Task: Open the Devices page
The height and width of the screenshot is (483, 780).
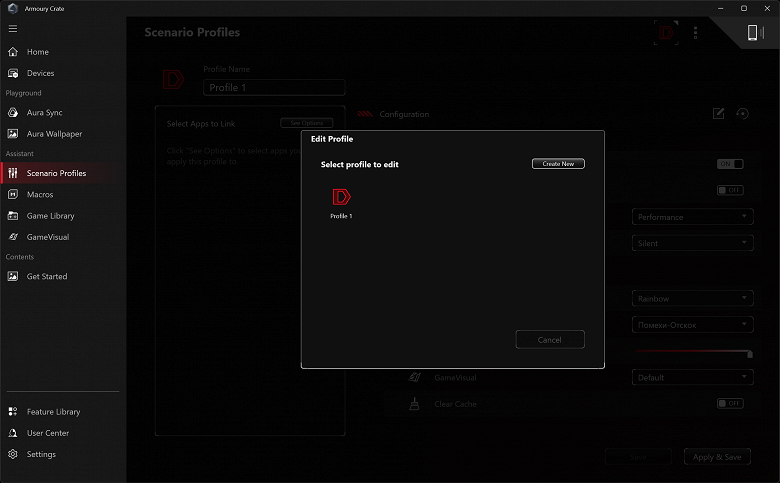Action: 40,73
